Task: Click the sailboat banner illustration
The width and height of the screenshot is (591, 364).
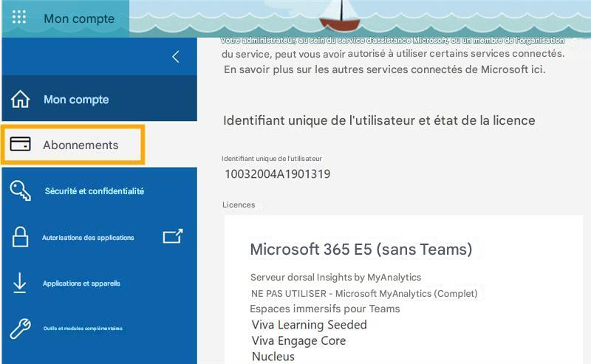Action: (341, 16)
